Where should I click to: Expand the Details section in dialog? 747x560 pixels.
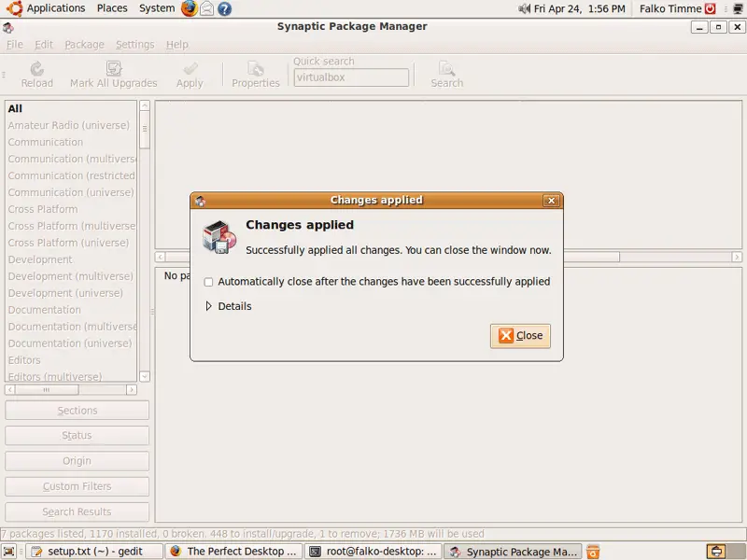(208, 306)
